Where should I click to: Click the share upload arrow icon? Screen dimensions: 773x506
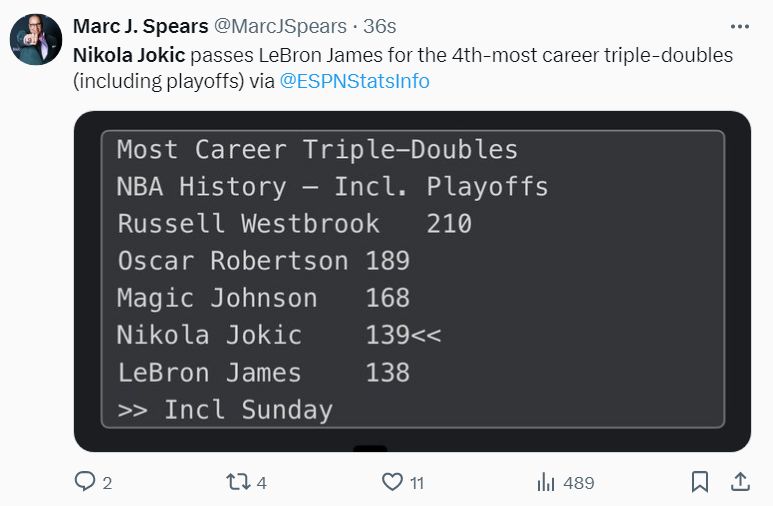pos(740,482)
